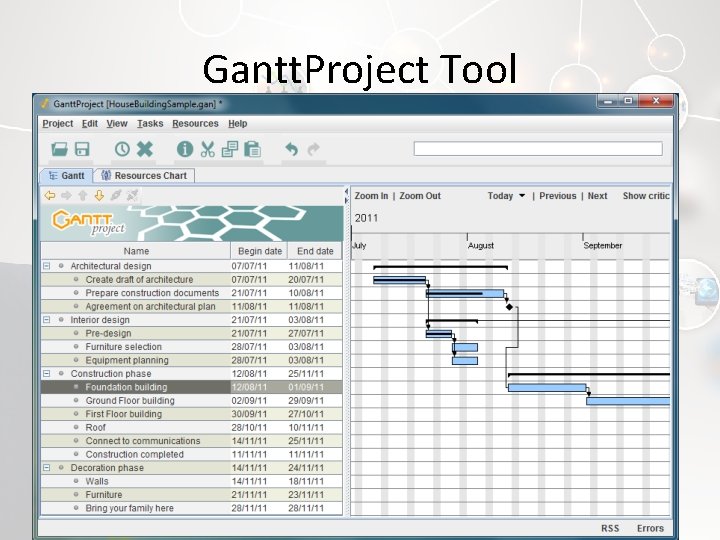Click the Foundation building bar in chart
The image size is (720, 540).
pos(547,388)
